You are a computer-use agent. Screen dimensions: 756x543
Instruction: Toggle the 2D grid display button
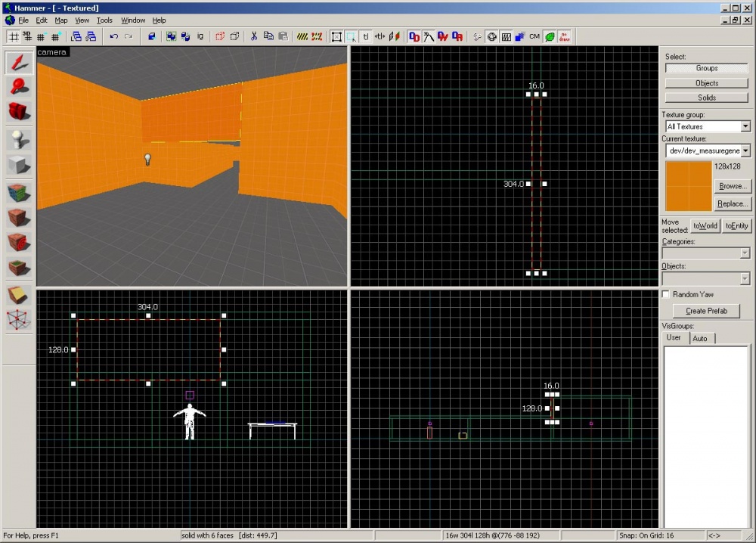[14, 36]
